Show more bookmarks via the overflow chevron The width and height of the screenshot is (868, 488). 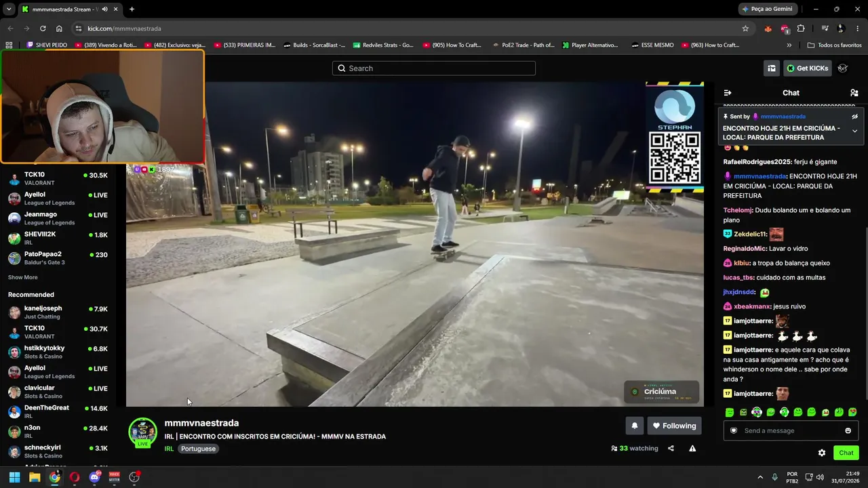pos(789,45)
